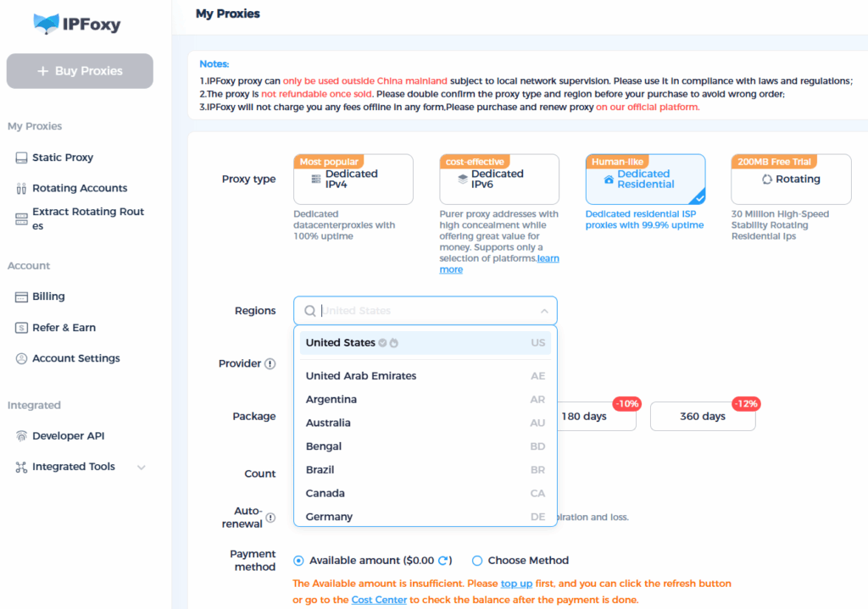Choose Australia in the regions list
The width and height of the screenshot is (868, 609).
328,423
